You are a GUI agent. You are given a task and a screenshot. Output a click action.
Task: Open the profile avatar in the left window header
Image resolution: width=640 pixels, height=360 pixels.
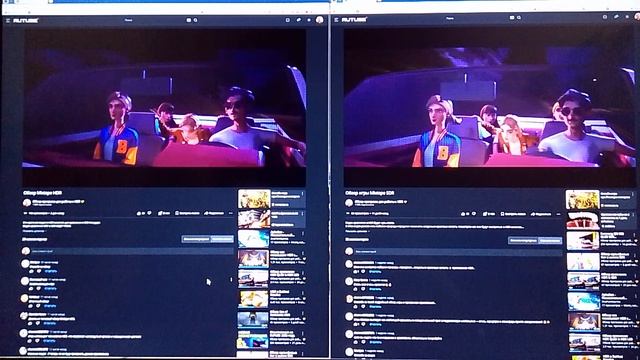[x=320, y=20]
